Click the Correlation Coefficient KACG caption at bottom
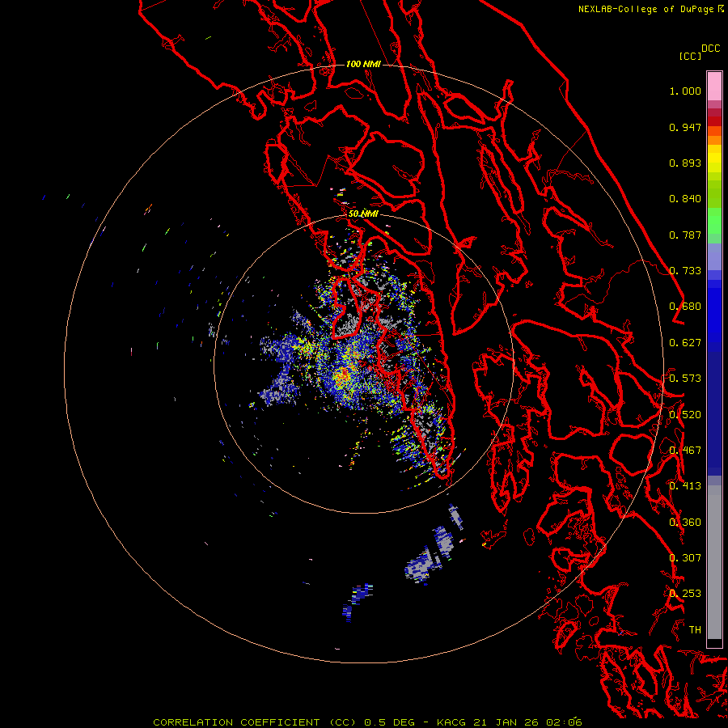 (x=368, y=722)
